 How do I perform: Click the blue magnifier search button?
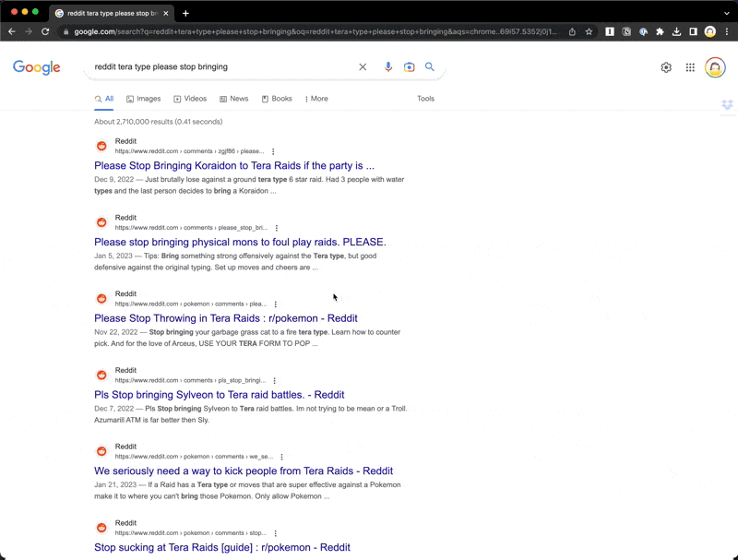(429, 67)
